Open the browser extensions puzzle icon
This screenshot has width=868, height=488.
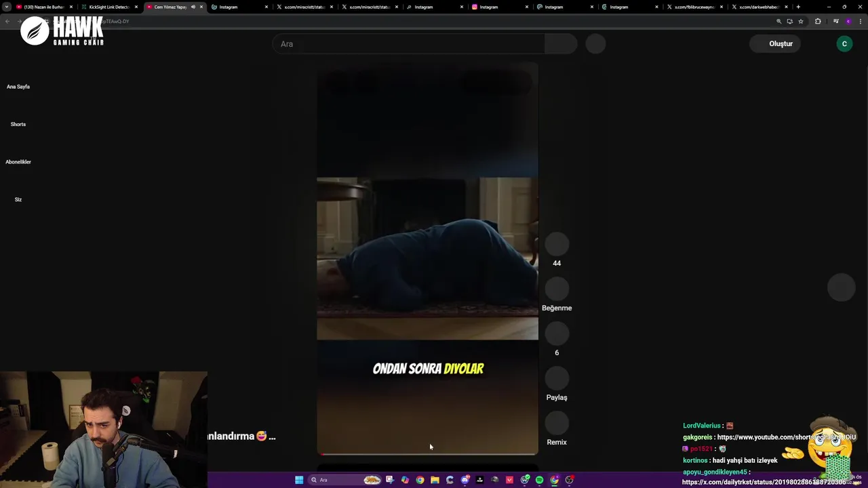818,22
